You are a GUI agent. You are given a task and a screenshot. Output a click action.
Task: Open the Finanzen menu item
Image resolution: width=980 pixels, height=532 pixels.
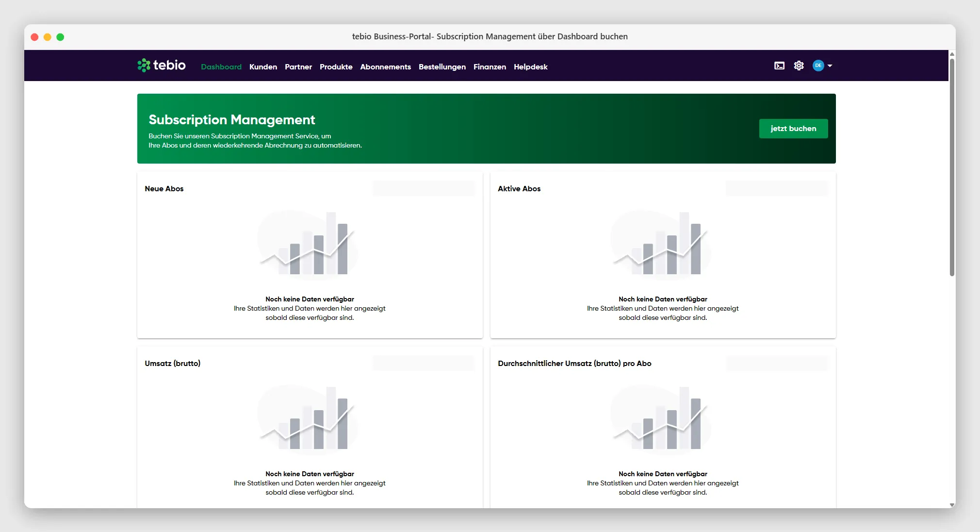pos(490,66)
